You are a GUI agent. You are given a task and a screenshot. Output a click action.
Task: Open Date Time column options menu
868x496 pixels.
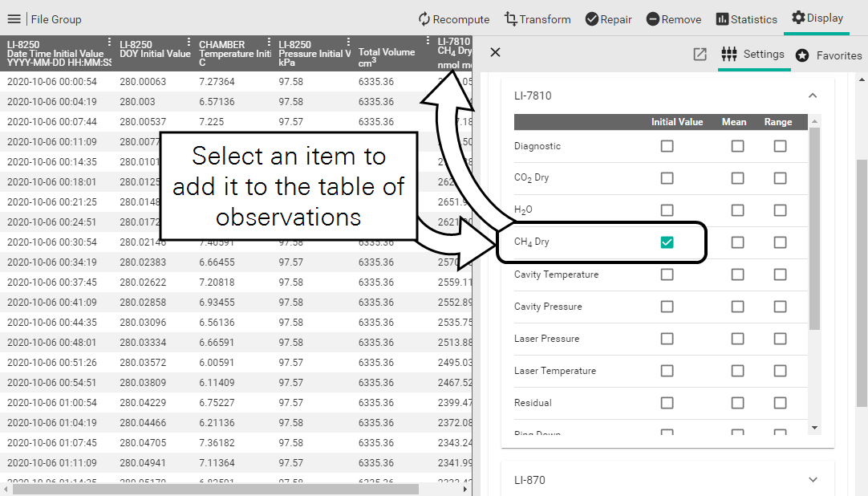[109, 42]
